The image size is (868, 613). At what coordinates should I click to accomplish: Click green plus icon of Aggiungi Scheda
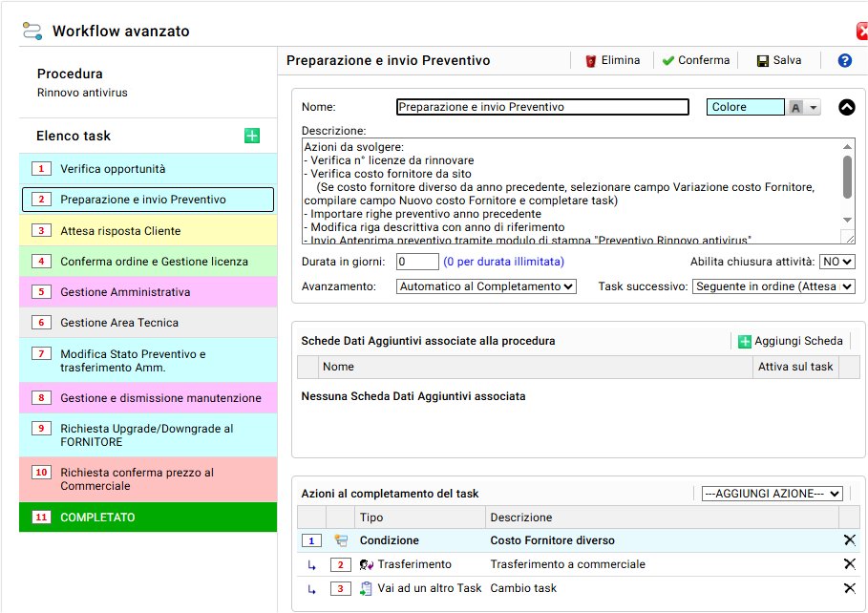pyautogui.click(x=745, y=342)
